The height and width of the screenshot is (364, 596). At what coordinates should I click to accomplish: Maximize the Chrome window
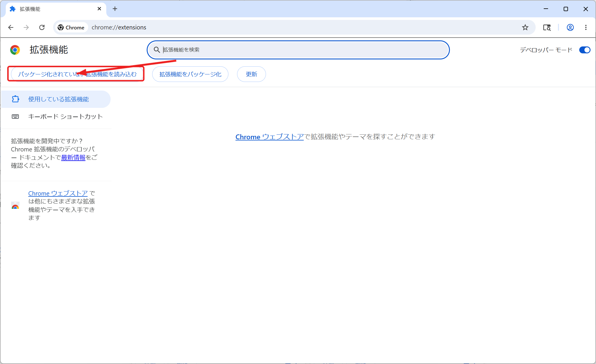[566, 9]
